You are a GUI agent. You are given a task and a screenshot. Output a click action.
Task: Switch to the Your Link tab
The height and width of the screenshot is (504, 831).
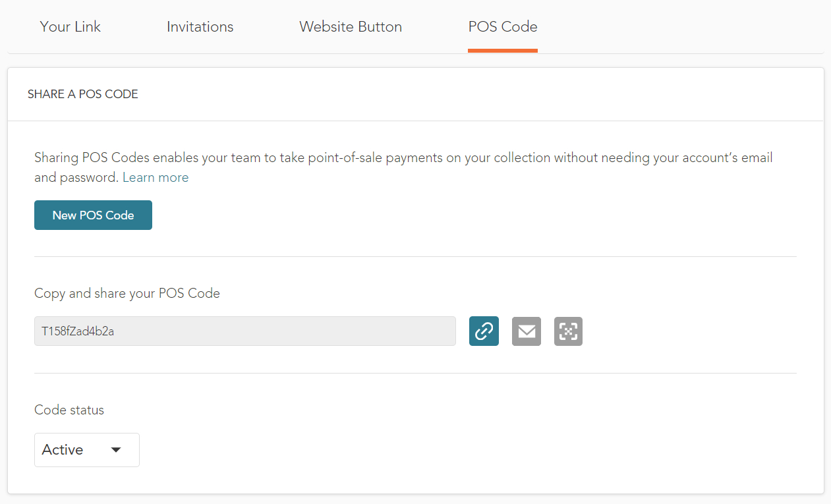click(x=71, y=27)
